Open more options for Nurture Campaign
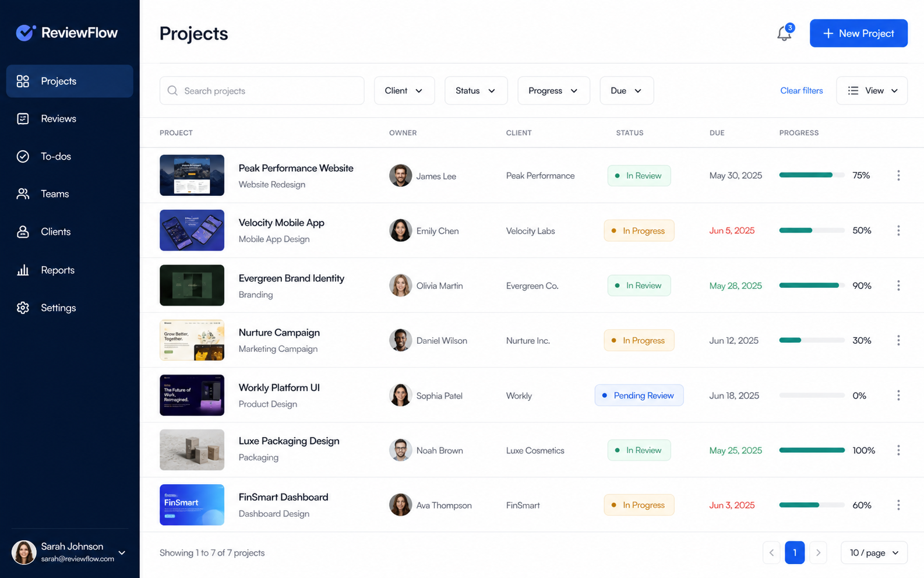This screenshot has width=924, height=578. click(898, 340)
